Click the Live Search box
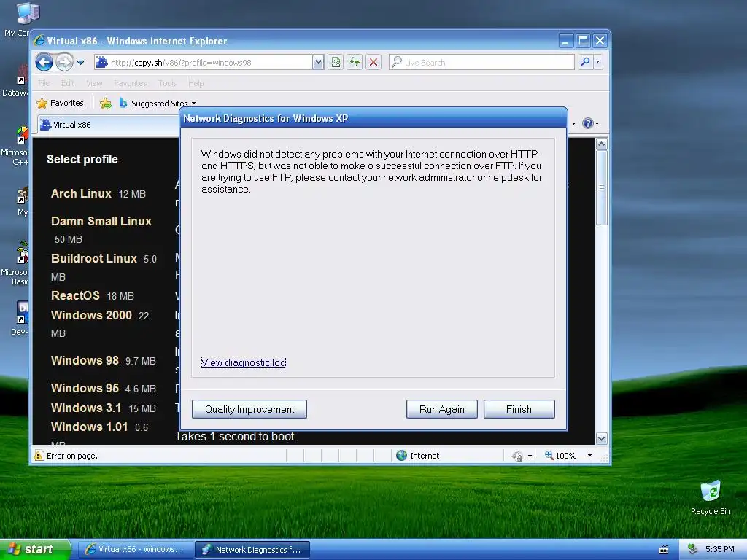Screen dimensions: 747x560 pos(481,63)
